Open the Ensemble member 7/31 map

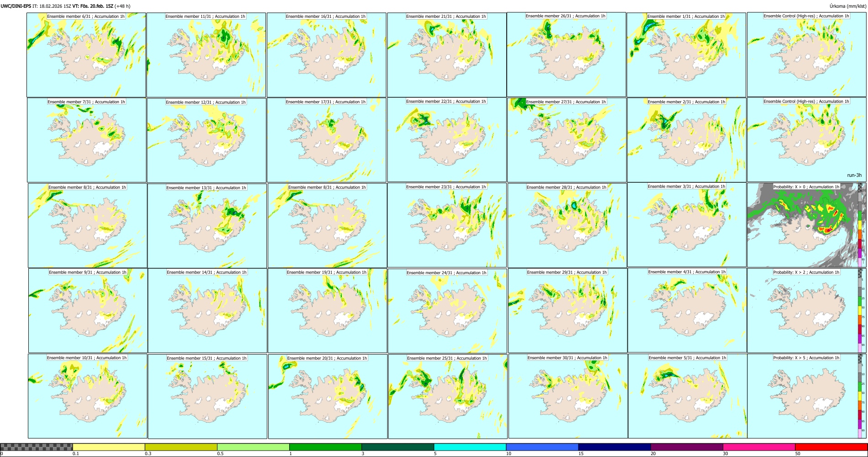tap(87, 140)
